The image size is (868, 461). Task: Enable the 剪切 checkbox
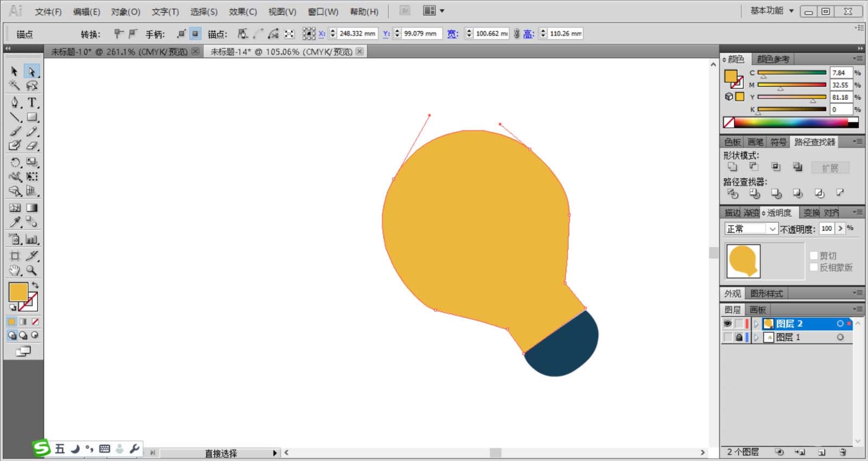(814, 256)
